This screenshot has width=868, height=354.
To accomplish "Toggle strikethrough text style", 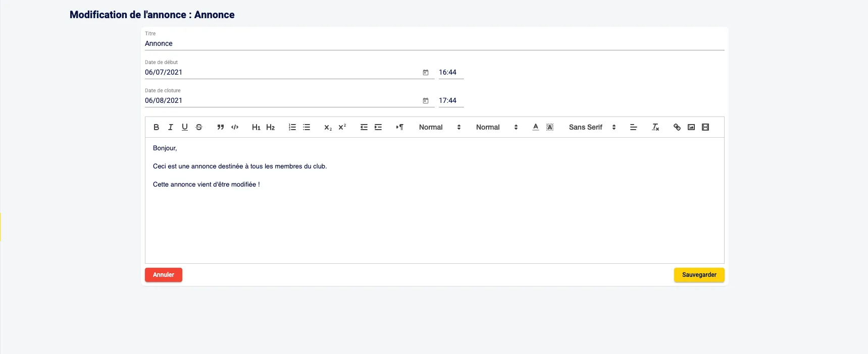I will pos(199,127).
